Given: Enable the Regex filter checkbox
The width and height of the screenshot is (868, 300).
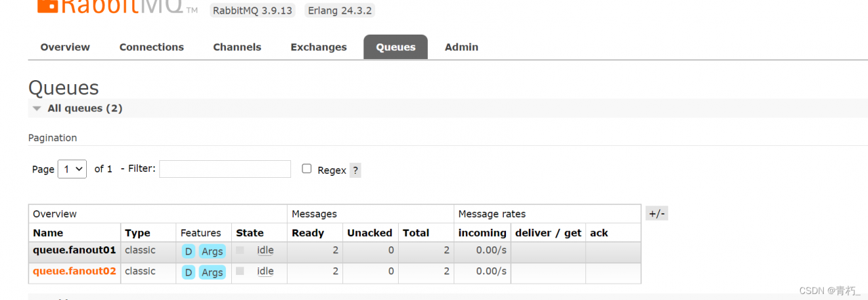Looking at the screenshot, I should point(307,169).
